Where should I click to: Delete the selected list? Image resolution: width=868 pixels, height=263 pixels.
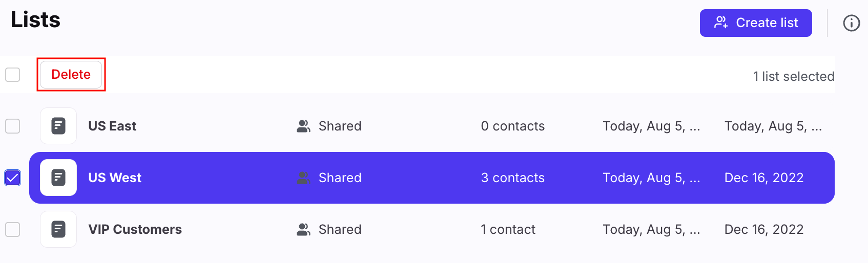(71, 75)
